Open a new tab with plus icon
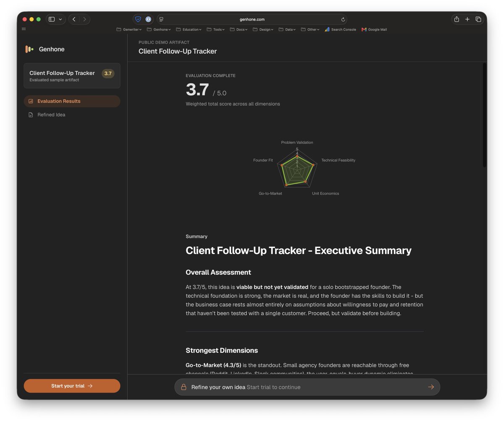The height and width of the screenshot is (422, 504). [x=467, y=19]
